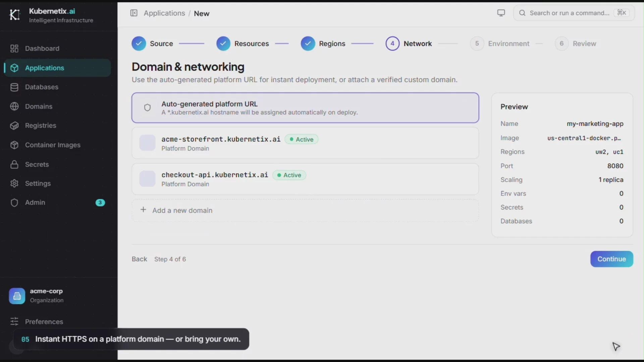Collapse the sidebar with panel toggle icon
This screenshot has width=644, height=362.
pyautogui.click(x=134, y=13)
